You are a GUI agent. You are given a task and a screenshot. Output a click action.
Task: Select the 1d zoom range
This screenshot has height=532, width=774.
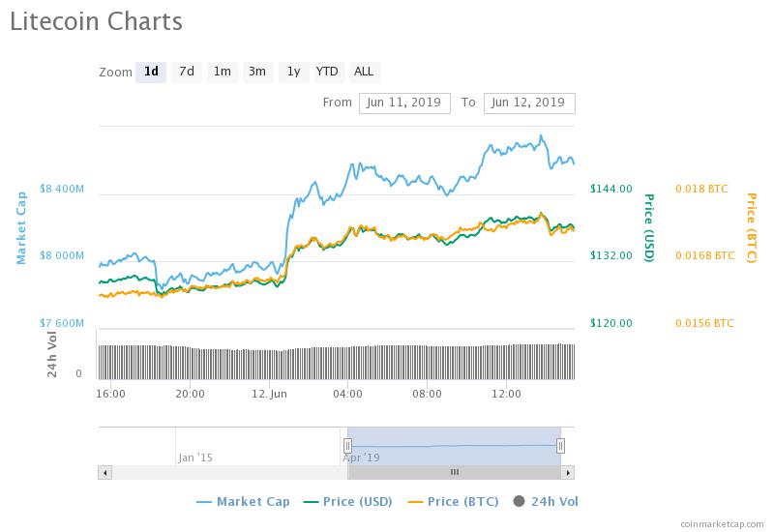151,72
